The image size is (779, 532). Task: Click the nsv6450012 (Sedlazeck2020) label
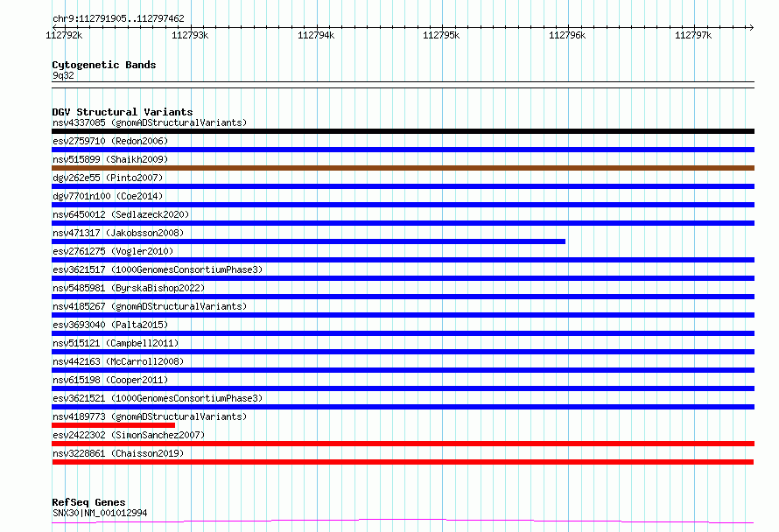point(121,214)
